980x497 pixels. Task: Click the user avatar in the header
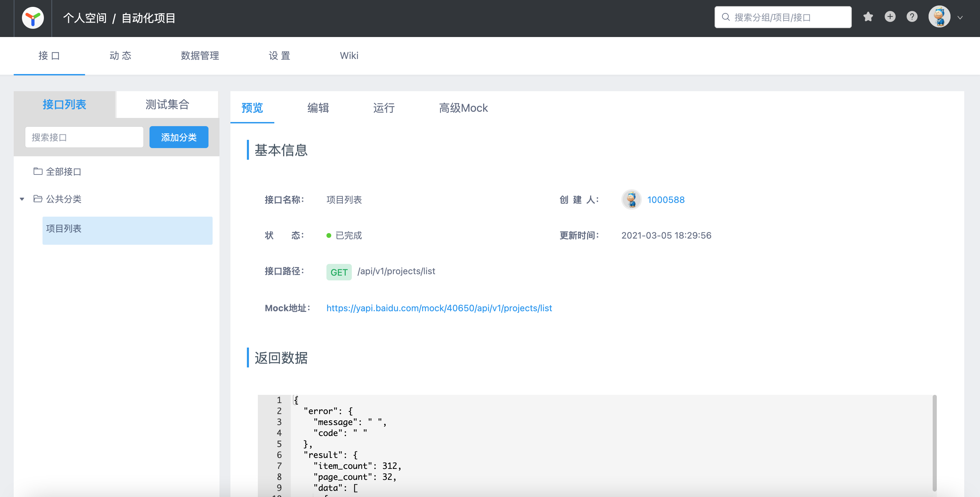(939, 17)
